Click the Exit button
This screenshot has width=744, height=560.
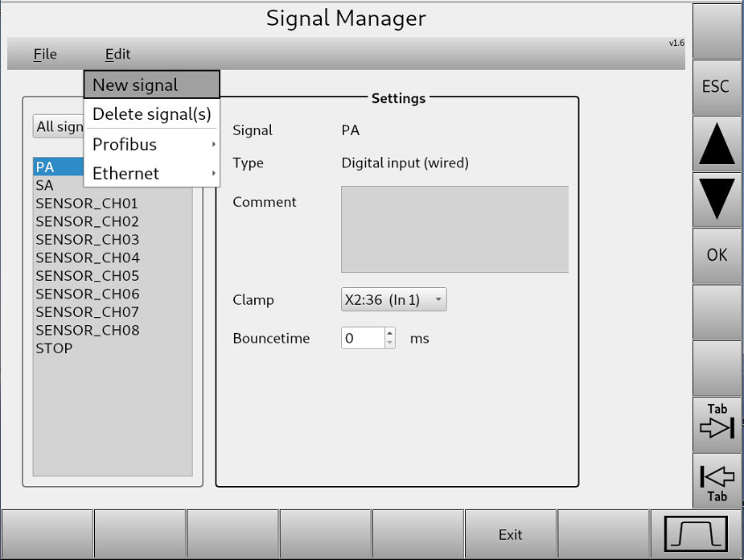[510, 533]
